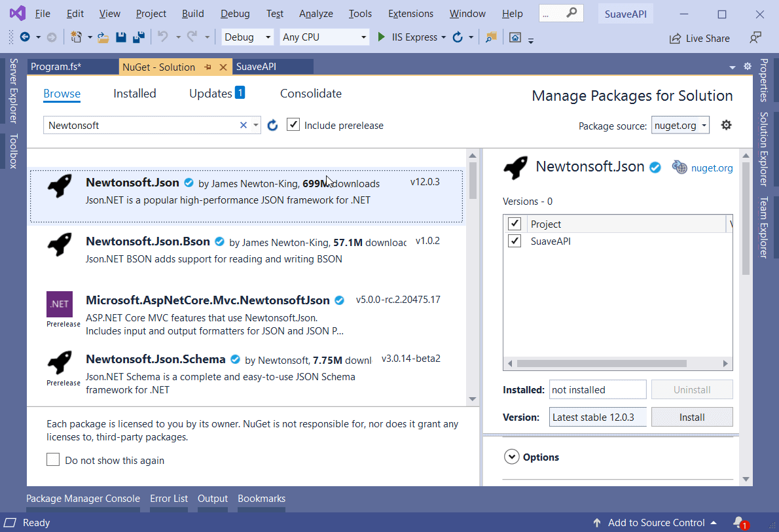Image resolution: width=779 pixels, height=532 pixels.
Task: Open the Program.fs* document tab
Action: point(72,67)
